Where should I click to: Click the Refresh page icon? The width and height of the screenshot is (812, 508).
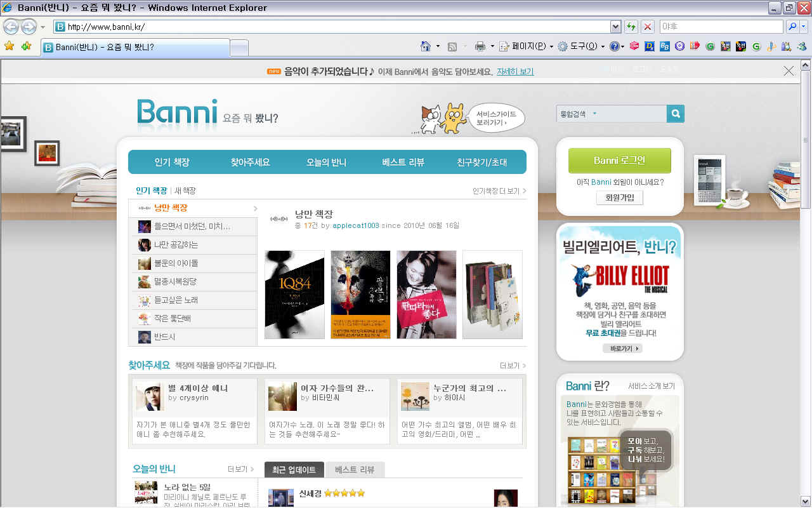click(631, 27)
